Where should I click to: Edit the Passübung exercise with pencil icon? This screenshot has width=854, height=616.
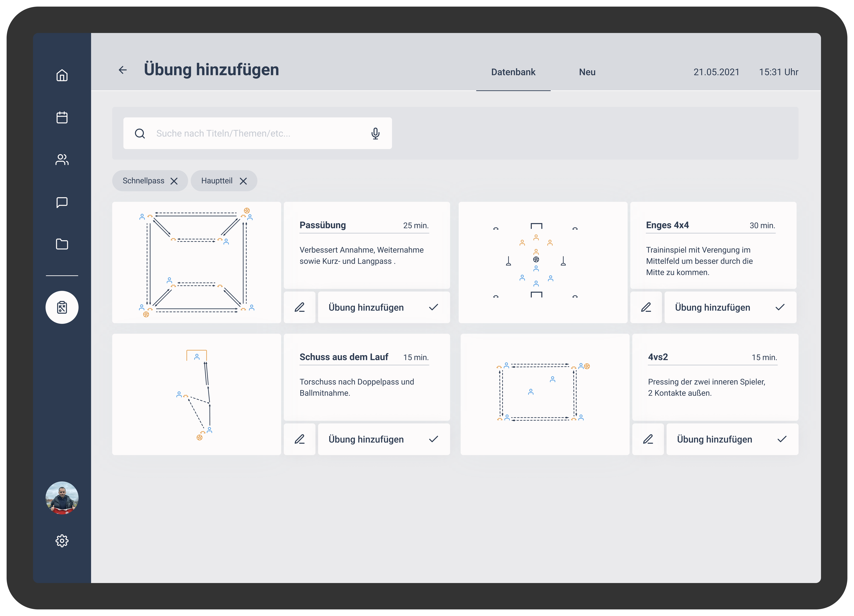[300, 308]
